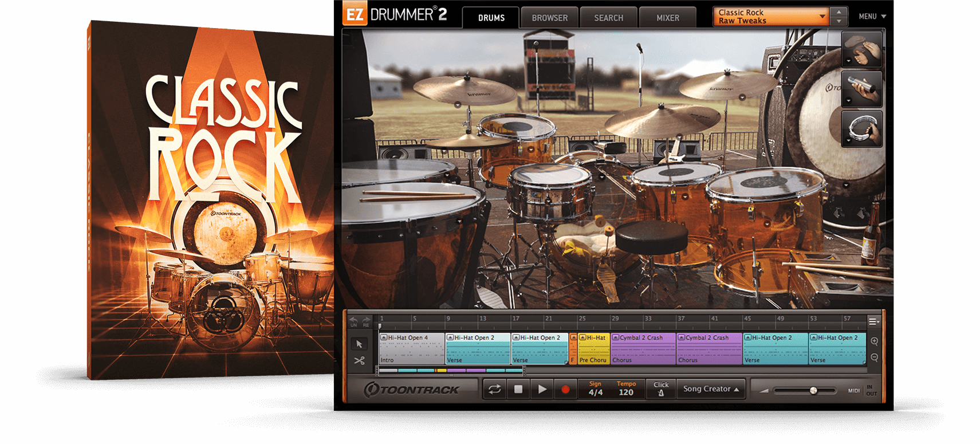This screenshot has width=980, height=444.
Task: Open the Classic Rock Raw Tweaks preset dropdown
Action: (x=770, y=17)
